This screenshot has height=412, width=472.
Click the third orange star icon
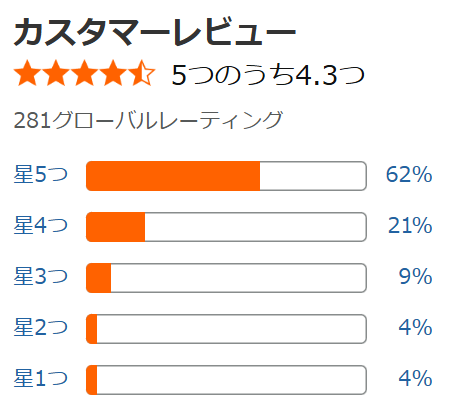[85, 73]
